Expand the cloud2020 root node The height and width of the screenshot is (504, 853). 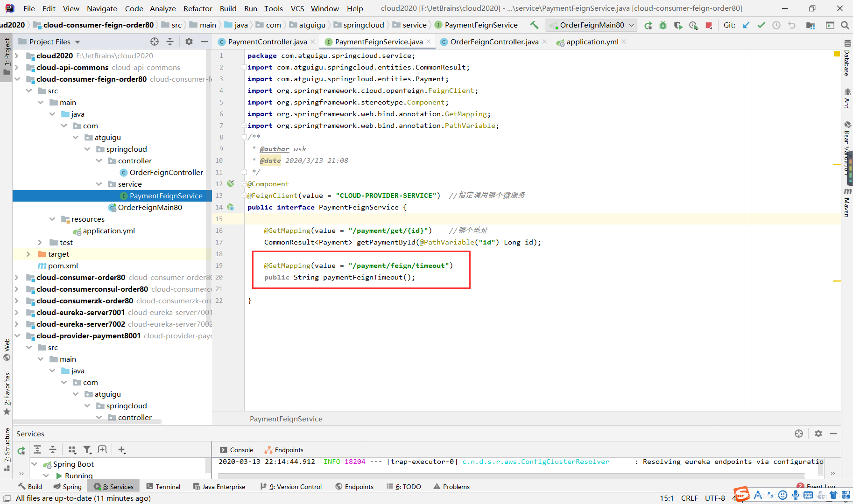(17, 56)
